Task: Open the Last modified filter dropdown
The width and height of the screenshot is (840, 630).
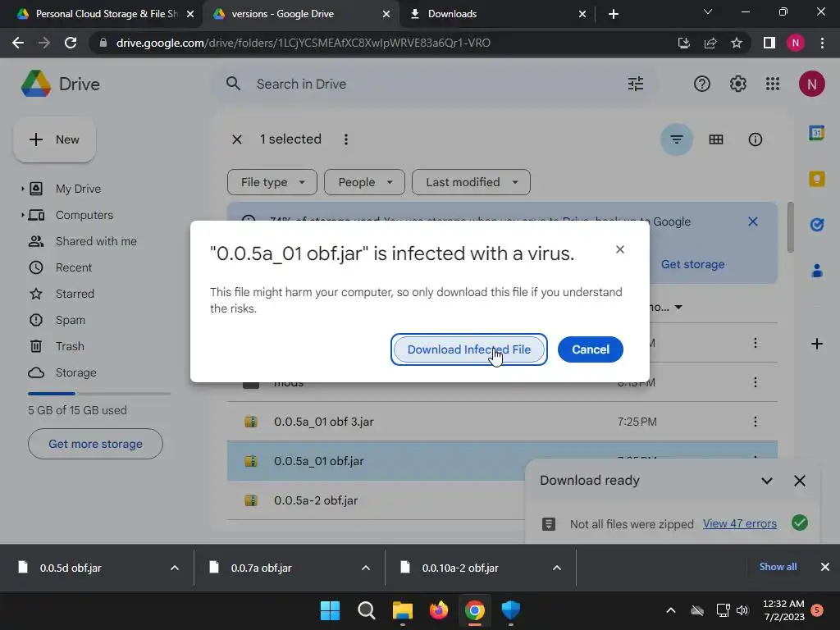Action: pyautogui.click(x=471, y=182)
